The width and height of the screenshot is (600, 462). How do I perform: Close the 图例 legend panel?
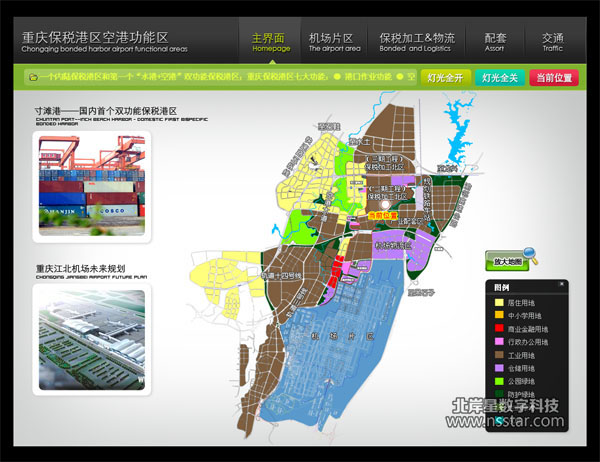(x=561, y=285)
